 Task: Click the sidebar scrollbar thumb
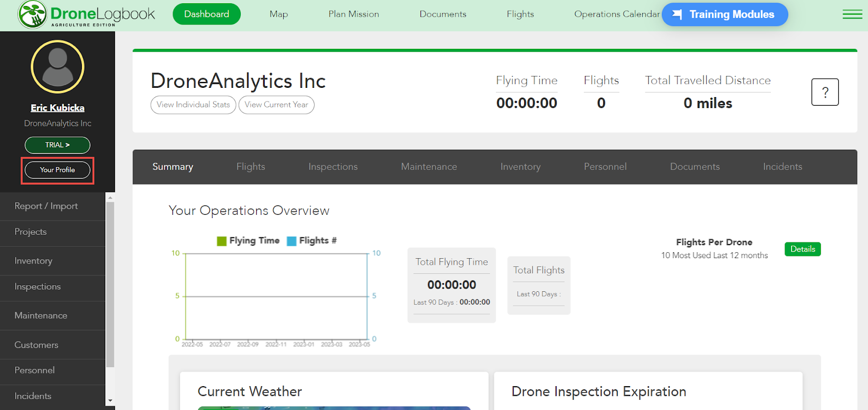click(x=110, y=285)
